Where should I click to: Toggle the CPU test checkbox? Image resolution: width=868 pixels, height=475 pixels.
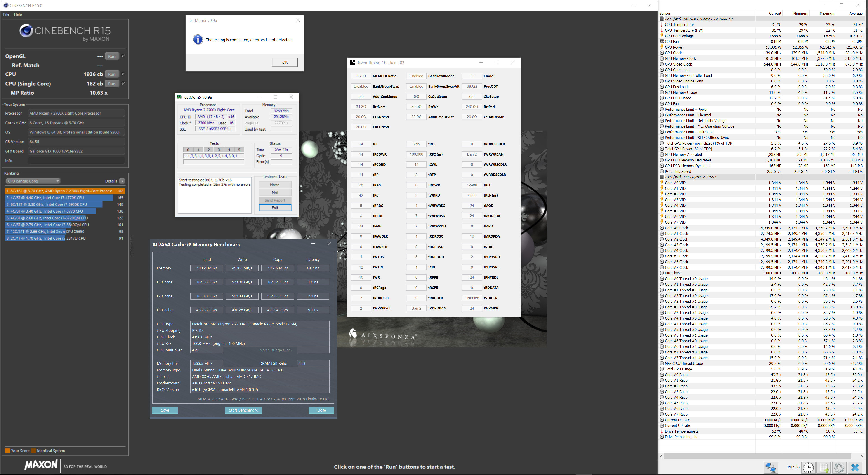pyautogui.click(x=123, y=74)
